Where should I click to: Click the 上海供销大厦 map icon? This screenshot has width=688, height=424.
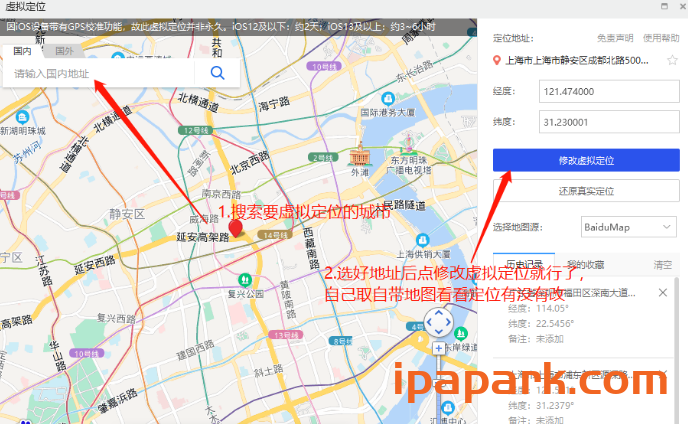coord(423,240)
